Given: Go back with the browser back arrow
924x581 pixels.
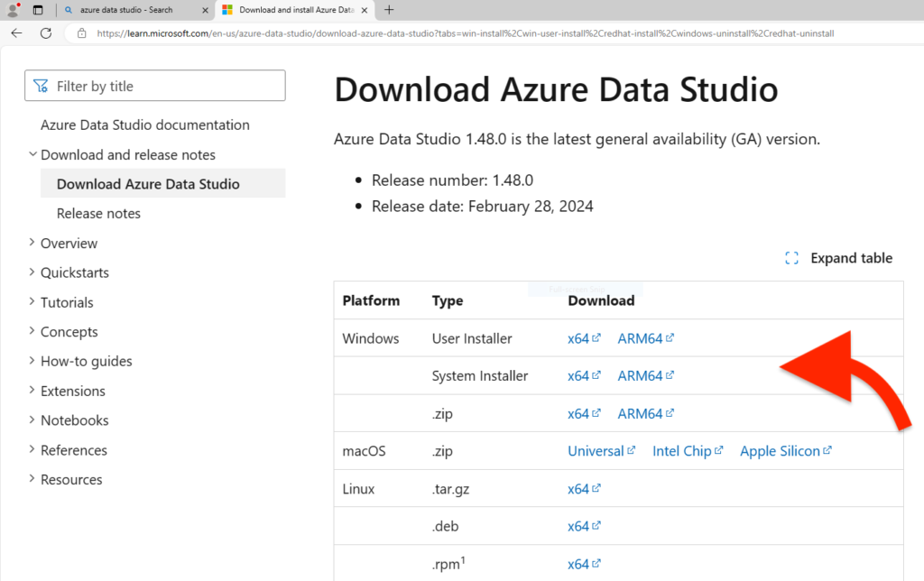Looking at the screenshot, I should [x=16, y=33].
